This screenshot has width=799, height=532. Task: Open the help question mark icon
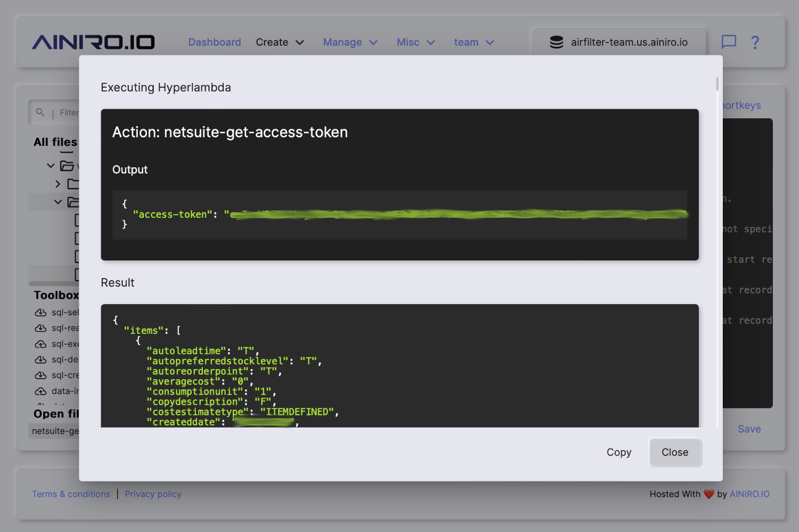tap(755, 42)
